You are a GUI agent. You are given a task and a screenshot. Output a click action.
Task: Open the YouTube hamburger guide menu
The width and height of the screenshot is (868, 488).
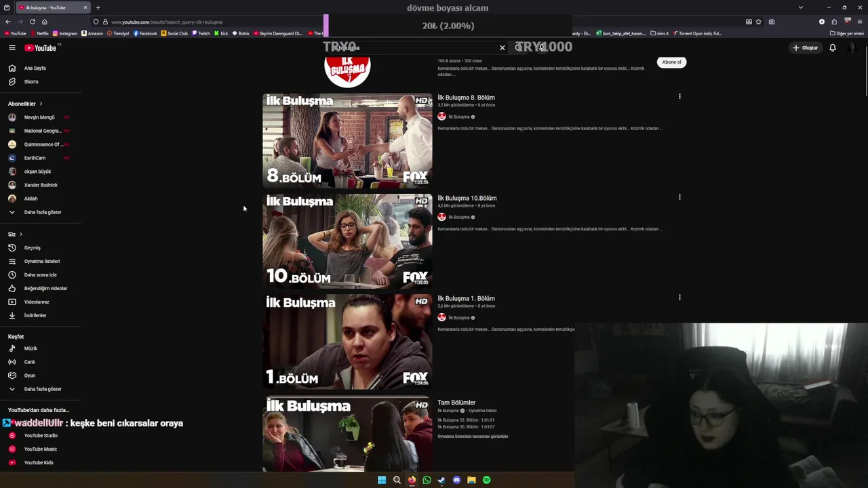[x=12, y=47]
